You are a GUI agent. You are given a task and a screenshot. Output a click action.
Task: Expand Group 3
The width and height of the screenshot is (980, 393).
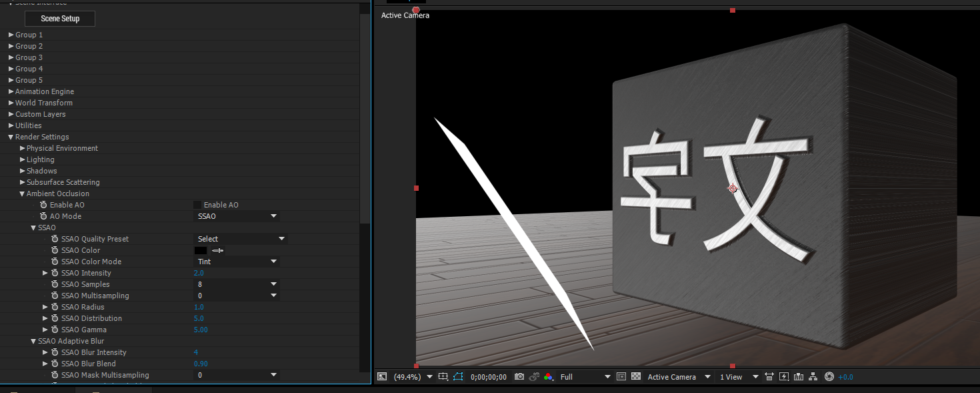coord(11,57)
